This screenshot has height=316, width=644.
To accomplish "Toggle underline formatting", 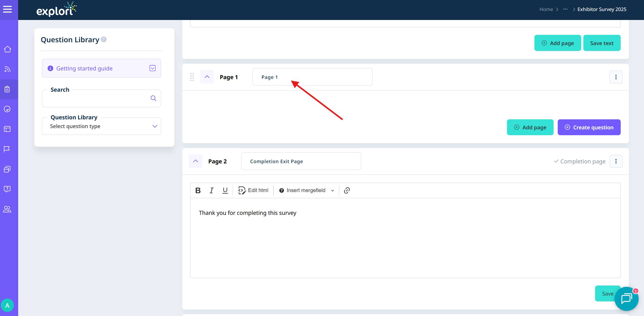I will tap(225, 190).
